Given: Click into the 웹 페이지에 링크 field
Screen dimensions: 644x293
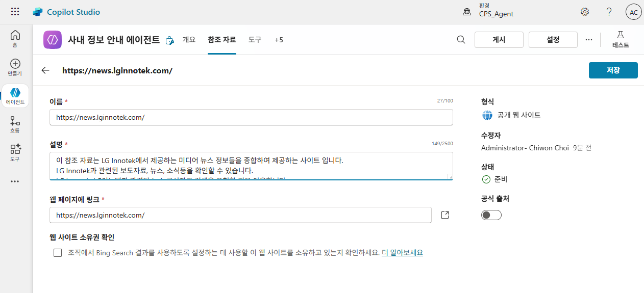Looking at the screenshot, I should click(240, 215).
